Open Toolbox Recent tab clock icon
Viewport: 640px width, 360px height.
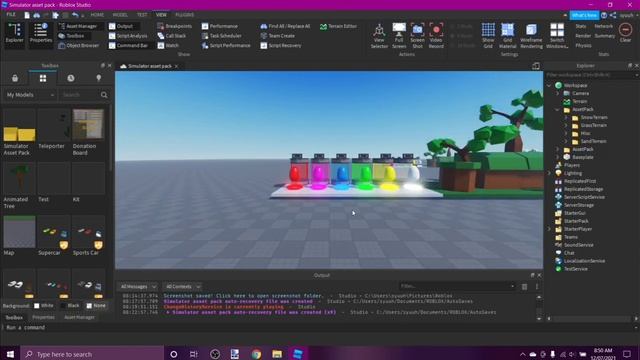(x=71, y=78)
